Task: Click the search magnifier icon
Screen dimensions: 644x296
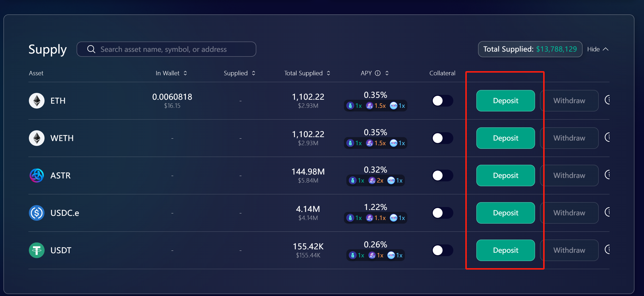Action: (91, 49)
